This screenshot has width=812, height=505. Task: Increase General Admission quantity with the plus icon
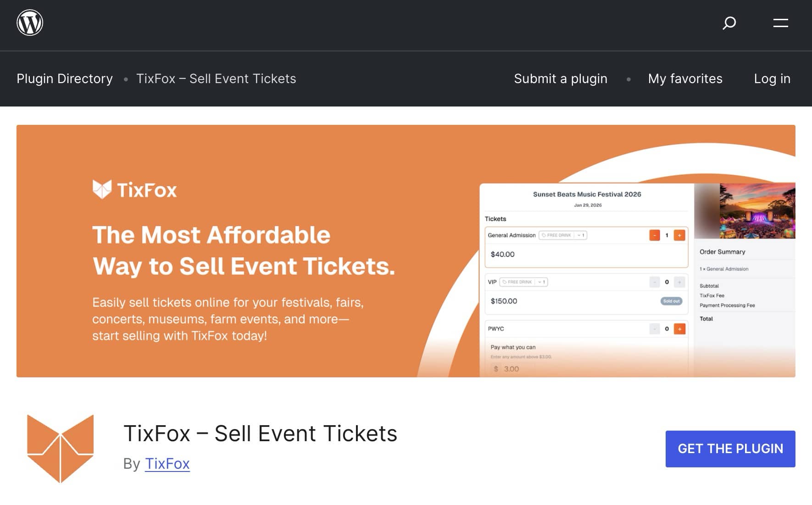point(679,235)
